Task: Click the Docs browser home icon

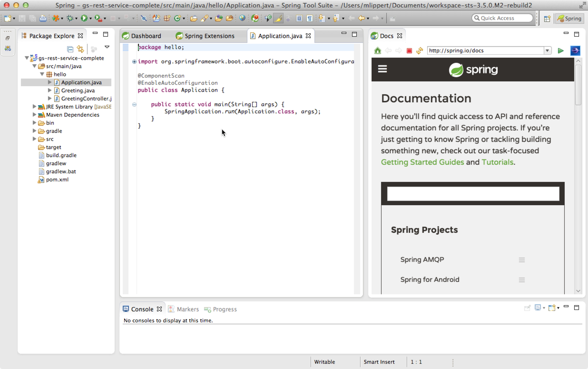Action: [377, 50]
